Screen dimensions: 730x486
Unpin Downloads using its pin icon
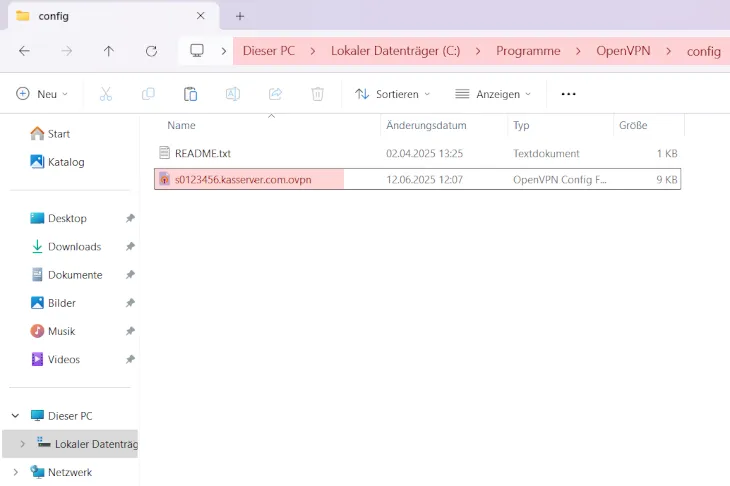[130, 246]
